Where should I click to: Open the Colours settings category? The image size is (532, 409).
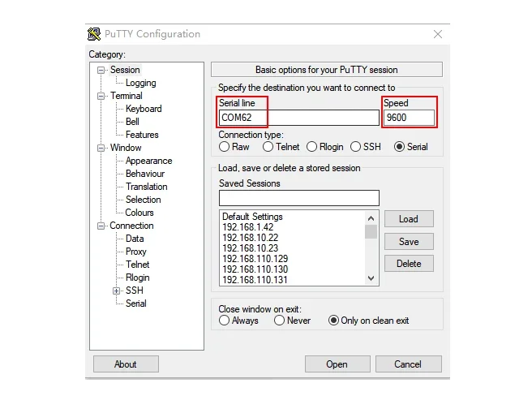coord(139,213)
